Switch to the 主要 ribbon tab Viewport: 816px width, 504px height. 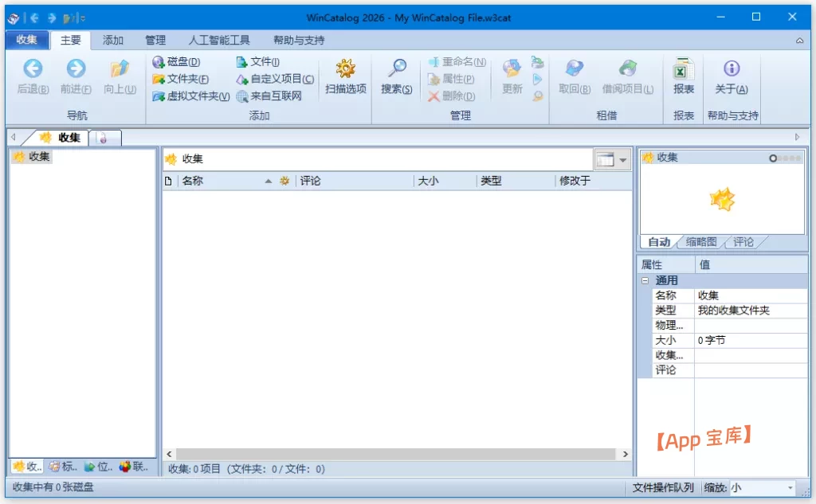[x=71, y=40]
